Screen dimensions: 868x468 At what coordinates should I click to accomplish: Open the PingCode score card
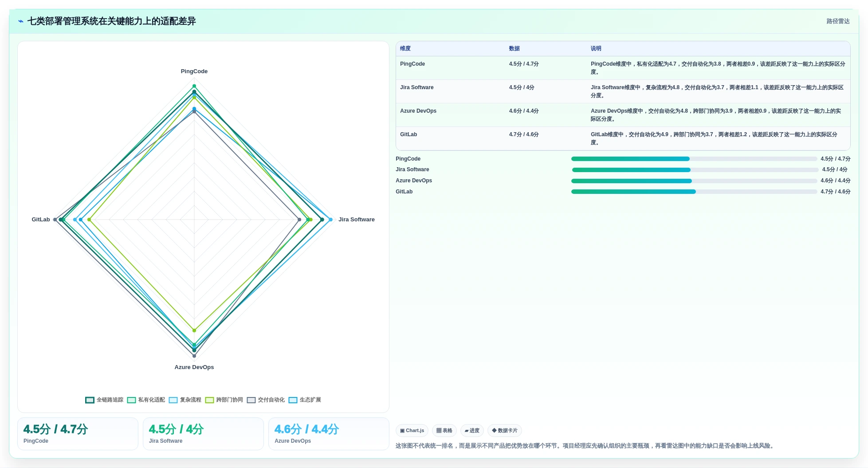point(78,434)
